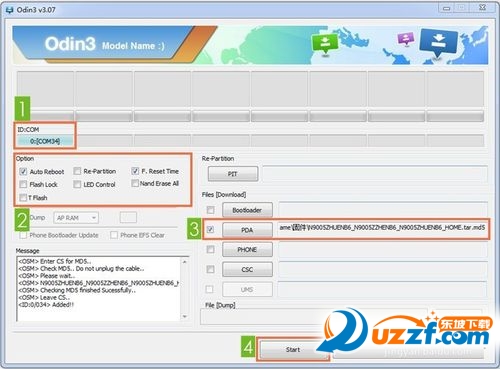Click the PIT button

233,174
